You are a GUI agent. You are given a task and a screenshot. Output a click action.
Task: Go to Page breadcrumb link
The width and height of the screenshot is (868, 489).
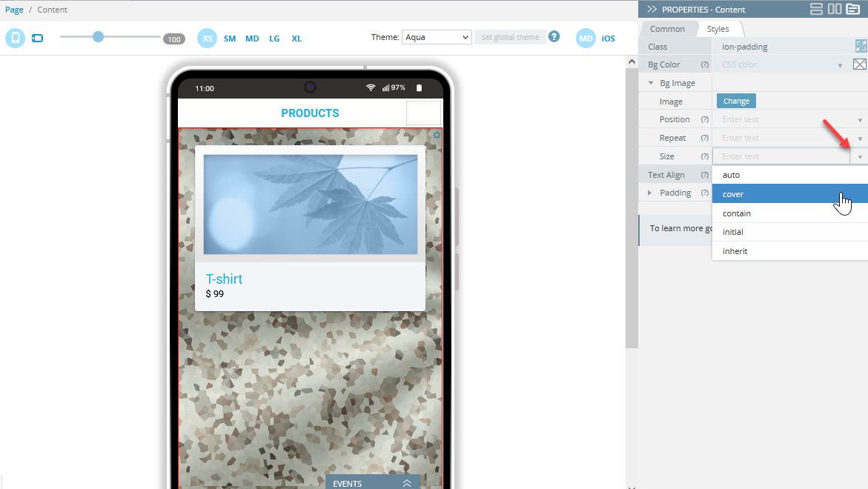pyautogui.click(x=14, y=10)
